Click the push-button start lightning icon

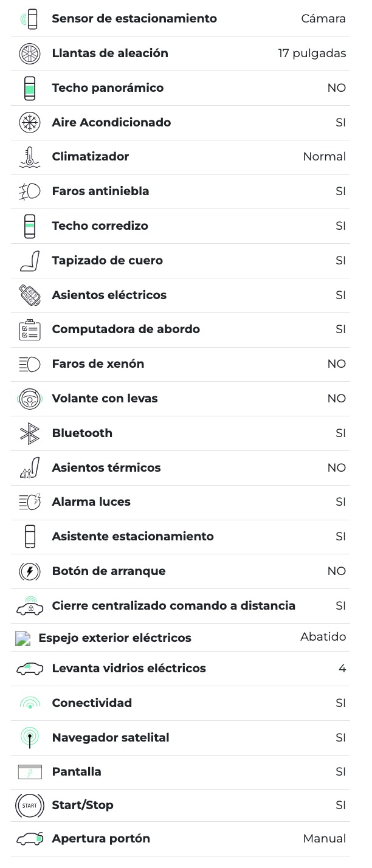(29, 571)
